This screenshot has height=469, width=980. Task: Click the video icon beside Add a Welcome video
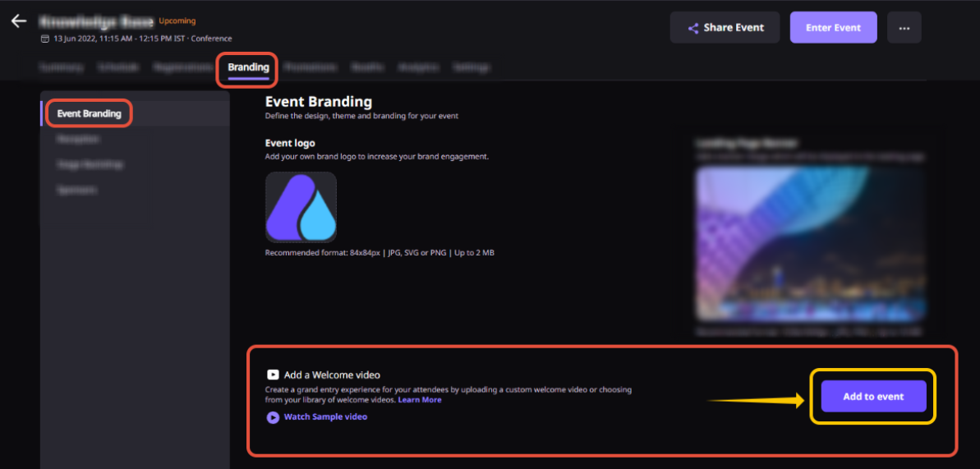click(x=273, y=375)
